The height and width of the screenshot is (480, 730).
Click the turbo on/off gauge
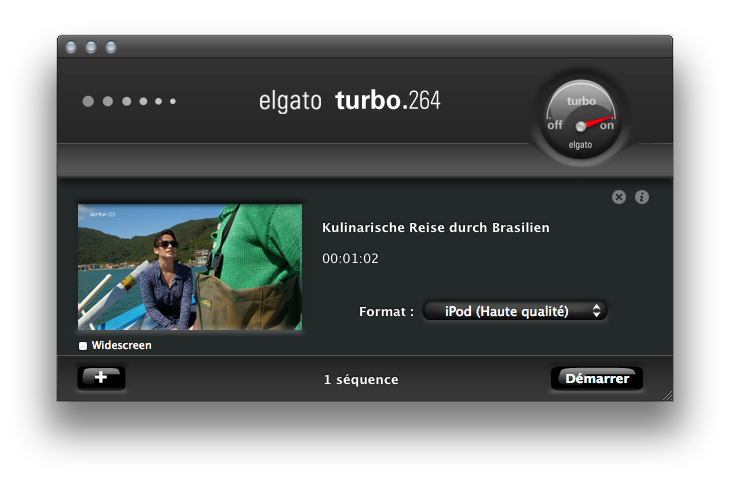tap(581, 121)
